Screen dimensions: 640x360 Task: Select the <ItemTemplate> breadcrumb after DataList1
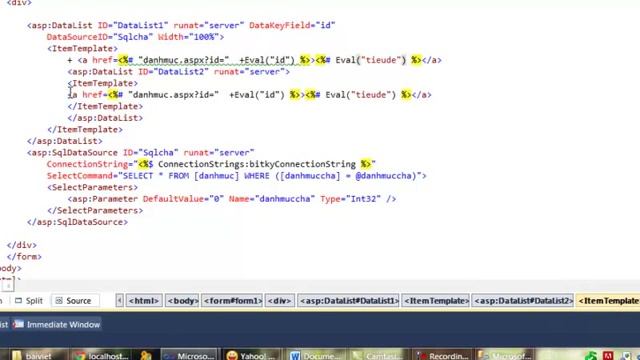436,301
